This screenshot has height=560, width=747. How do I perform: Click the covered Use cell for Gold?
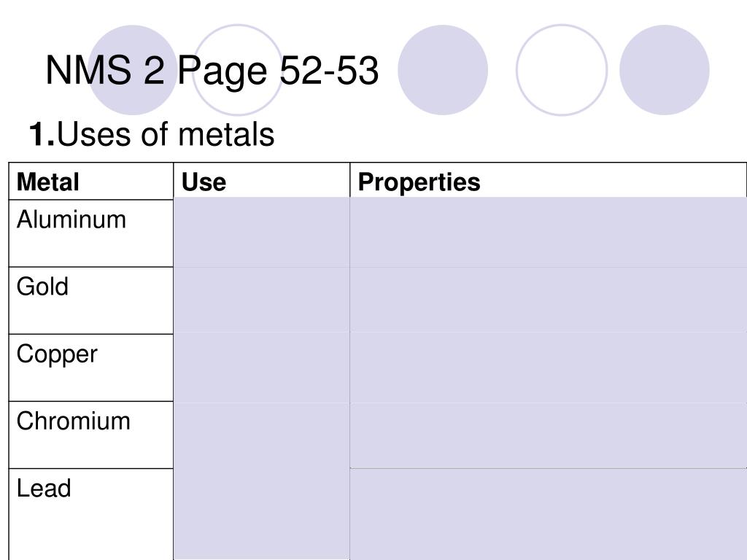pyautogui.click(x=262, y=300)
